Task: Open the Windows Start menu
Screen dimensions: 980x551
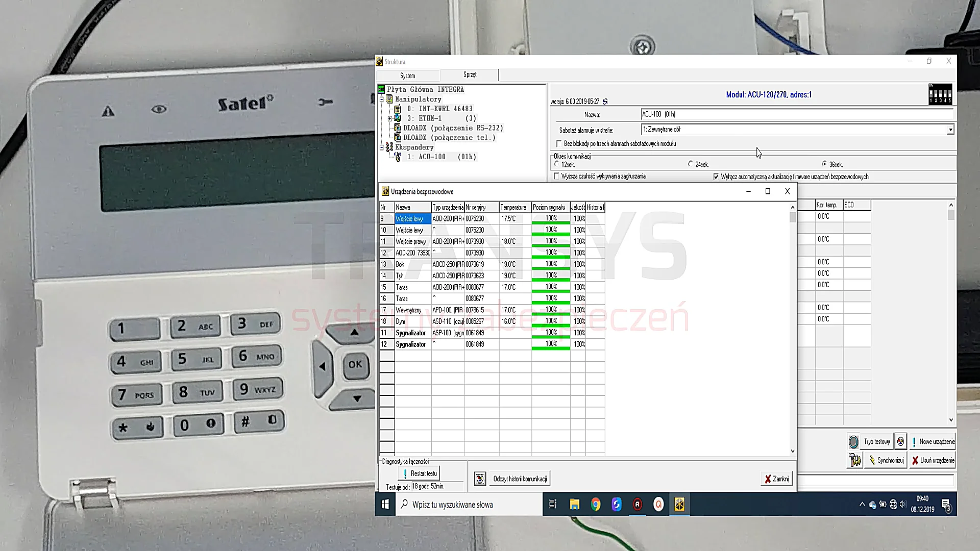Action: (385, 505)
